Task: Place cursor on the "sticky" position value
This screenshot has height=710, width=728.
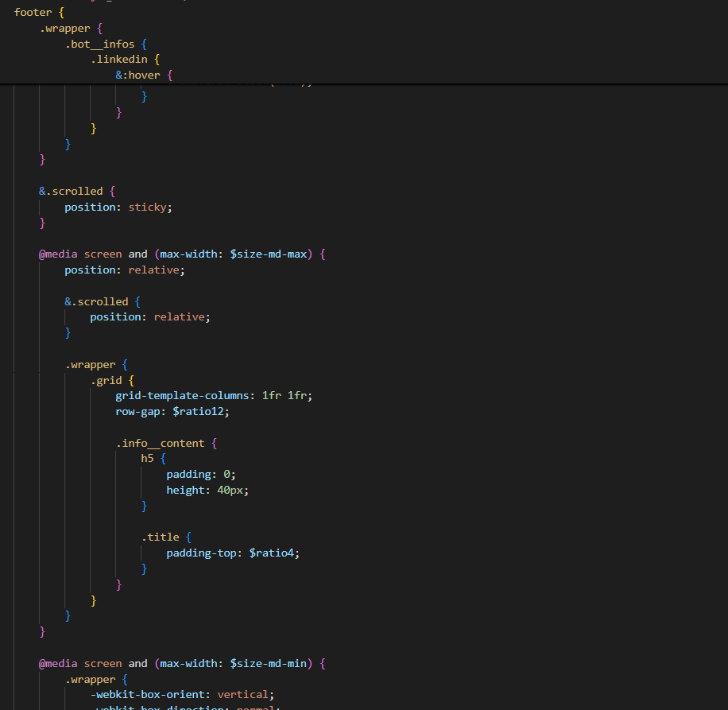Action: point(148,207)
